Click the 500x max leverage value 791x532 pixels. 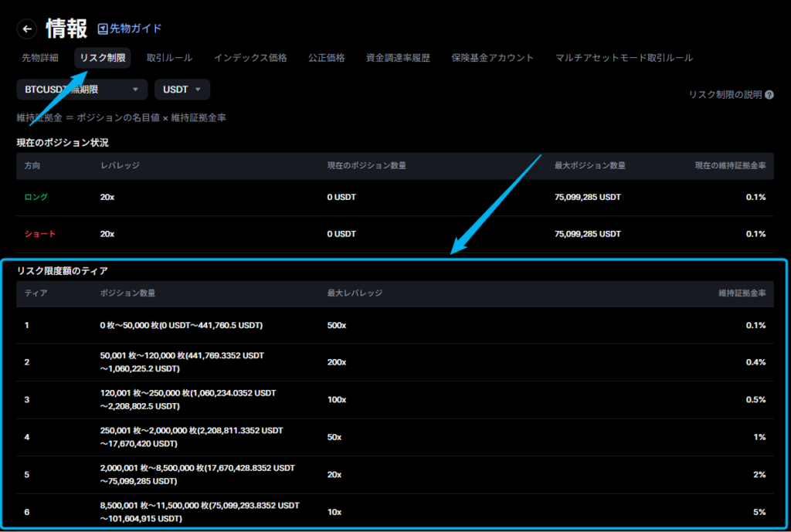click(x=337, y=325)
